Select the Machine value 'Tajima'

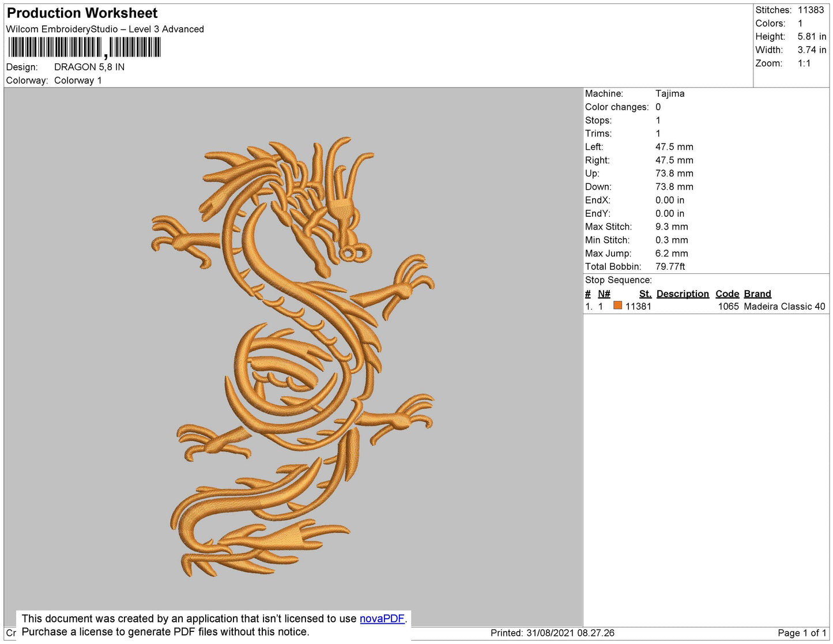[x=670, y=93]
